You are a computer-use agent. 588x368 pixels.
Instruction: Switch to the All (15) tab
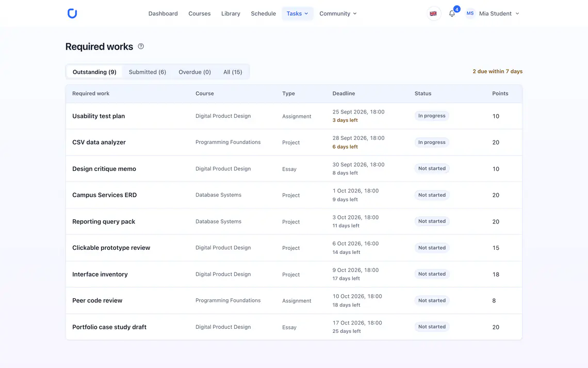(x=233, y=72)
